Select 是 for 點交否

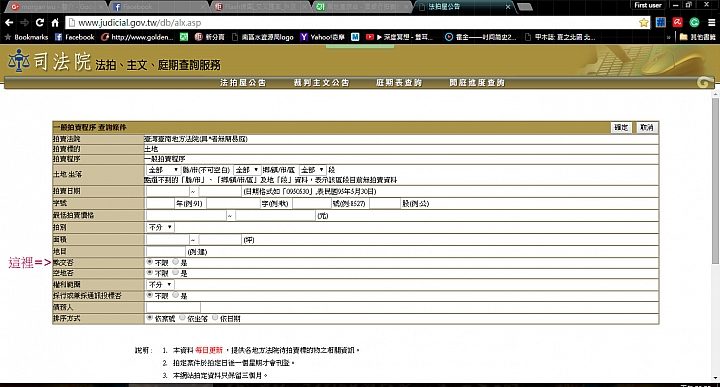pyautogui.click(x=175, y=262)
